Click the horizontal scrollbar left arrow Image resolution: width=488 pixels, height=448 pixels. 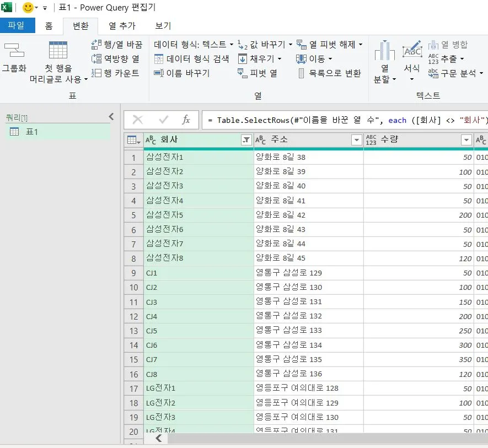click(159, 438)
